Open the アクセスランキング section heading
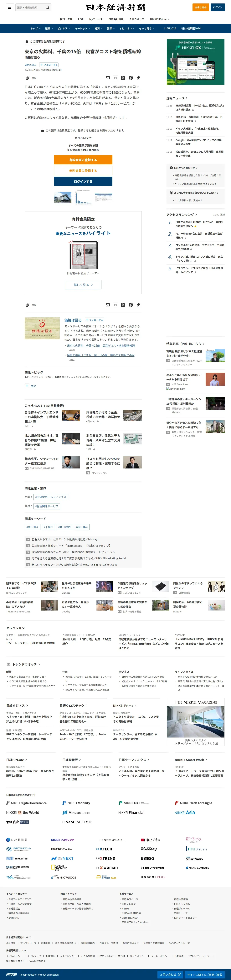Viewport: 231px width, 980px height. pyautogui.click(x=182, y=215)
